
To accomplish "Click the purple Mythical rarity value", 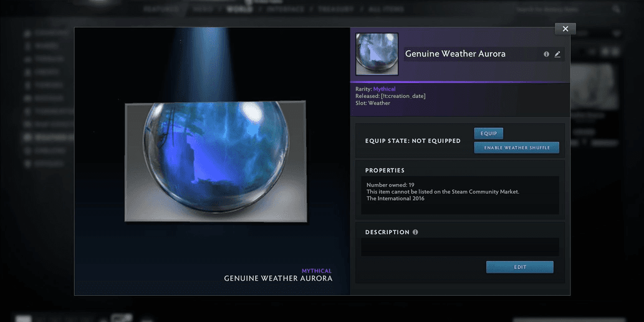I will (385, 89).
